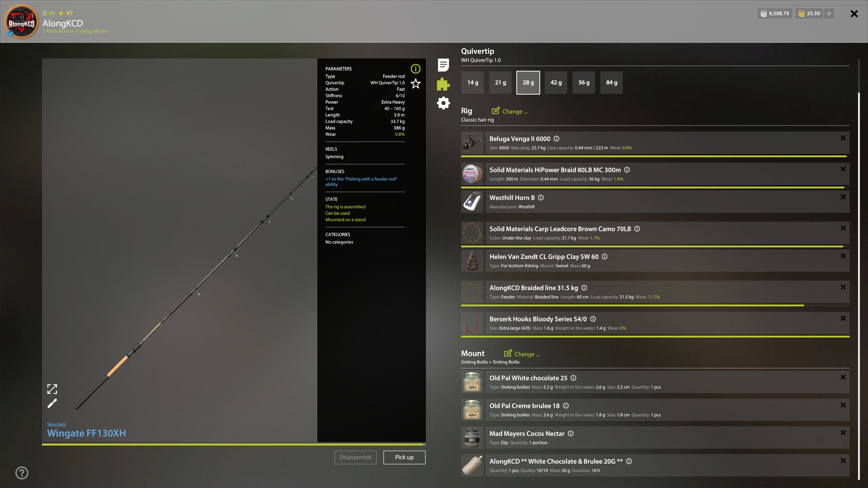The height and width of the screenshot is (488, 868).
Task: Open the notes document icon
Action: tap(443, 65)
